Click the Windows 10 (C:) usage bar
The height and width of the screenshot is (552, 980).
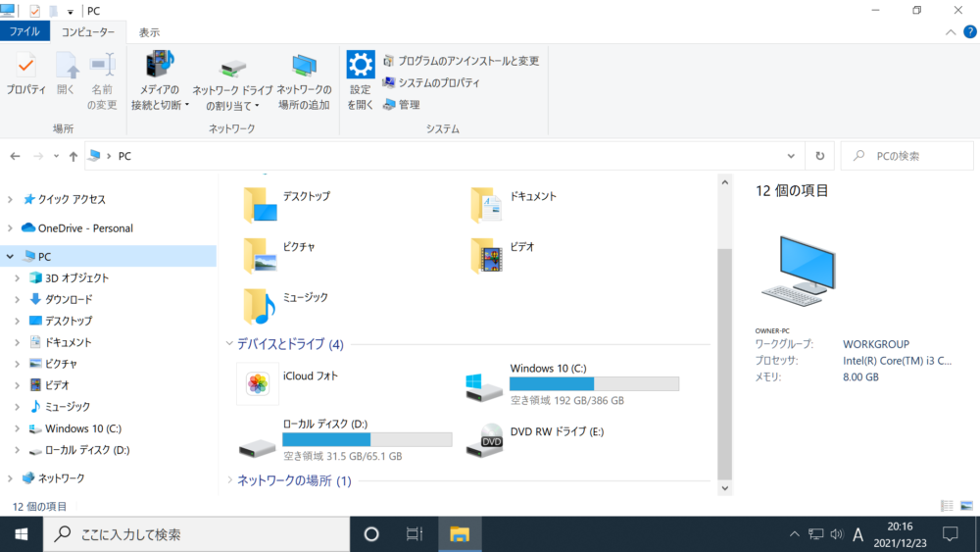[595, 383]
